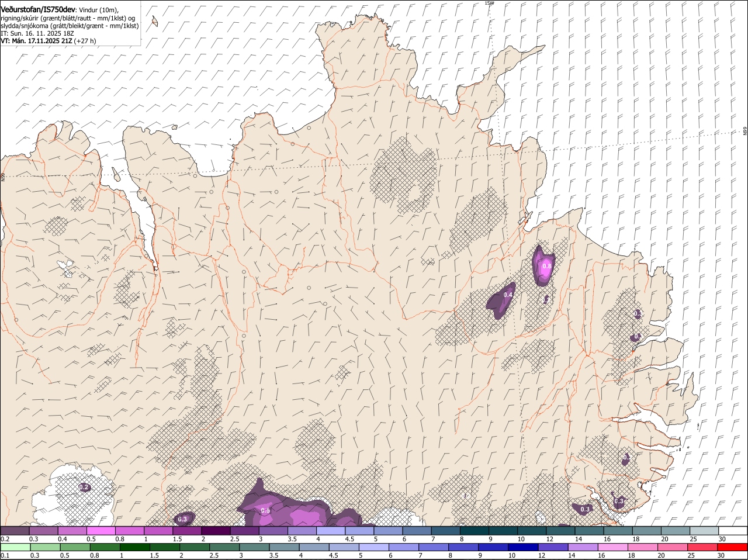Click the pale green 0.1–0.3 lower legend swatch
The image size is (748, 560).
coord(16,548)
